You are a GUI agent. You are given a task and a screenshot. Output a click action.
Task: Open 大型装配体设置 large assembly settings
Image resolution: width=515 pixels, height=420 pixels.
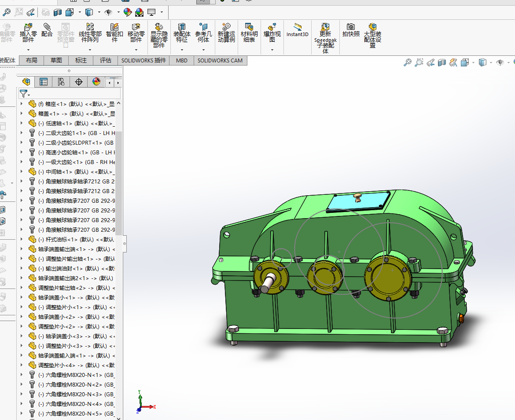tap(372, 28)
